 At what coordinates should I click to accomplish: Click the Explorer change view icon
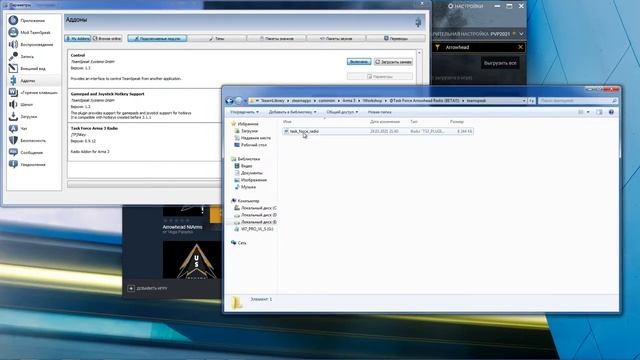click(x=581, y=112)
